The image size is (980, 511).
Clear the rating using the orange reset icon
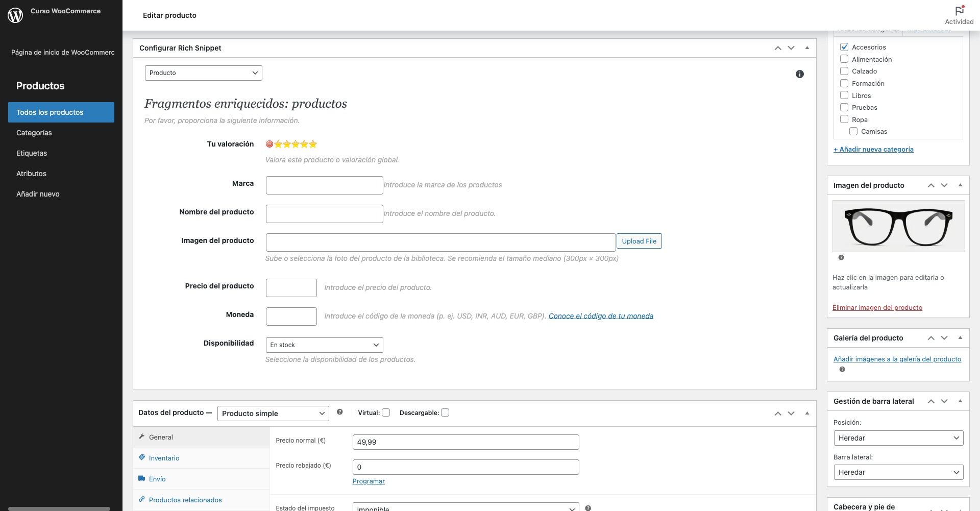269,144
